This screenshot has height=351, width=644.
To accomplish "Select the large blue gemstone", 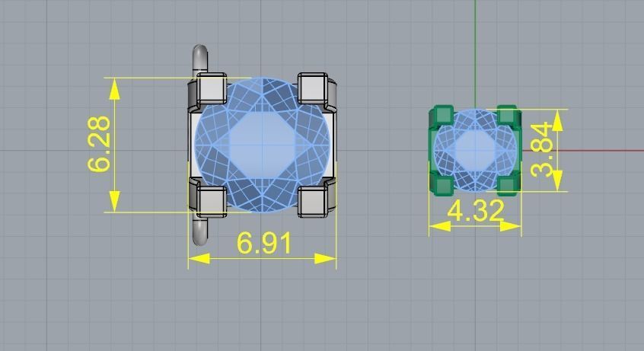I will [x=263, y=145].
